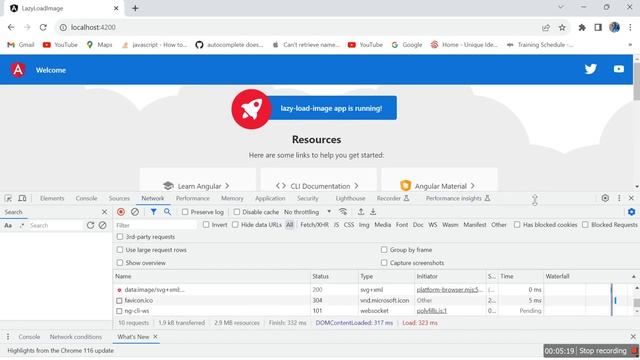Clear the network log

click(135, 212)
